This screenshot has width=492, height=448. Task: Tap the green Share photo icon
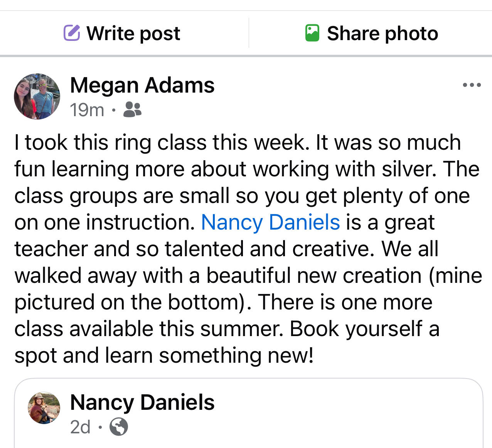pos(312,33)
